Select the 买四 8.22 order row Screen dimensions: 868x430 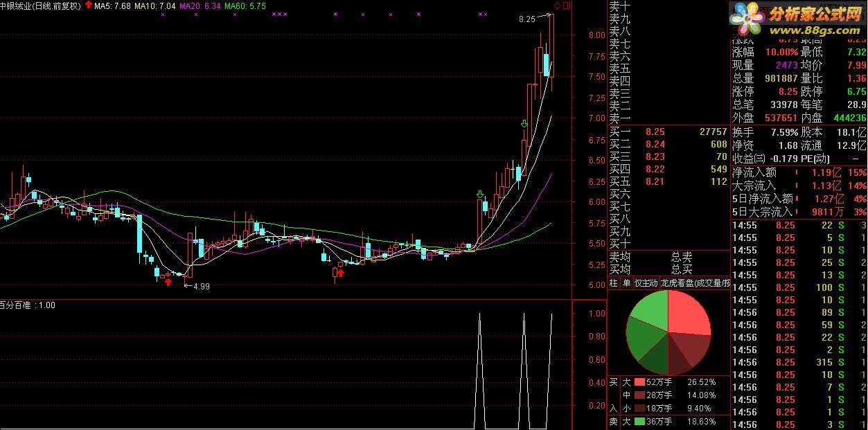click(668, 169)
